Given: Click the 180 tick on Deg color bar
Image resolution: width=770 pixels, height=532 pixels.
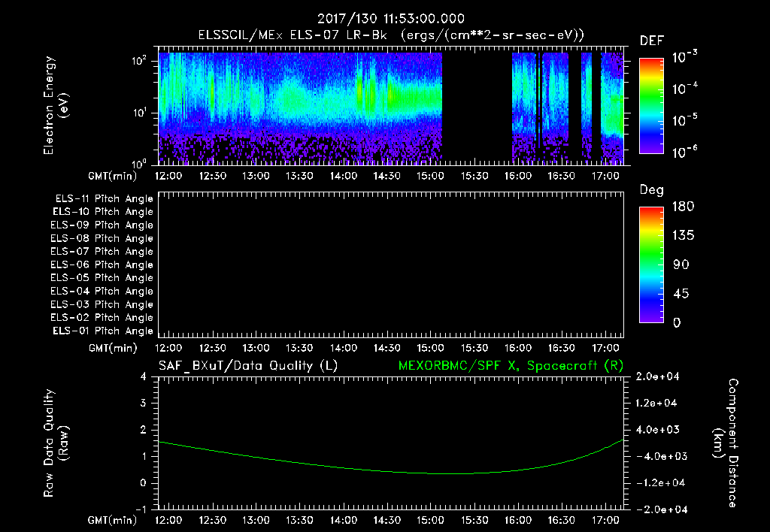Looking at the screenshot, I should [x=683, y=207].
